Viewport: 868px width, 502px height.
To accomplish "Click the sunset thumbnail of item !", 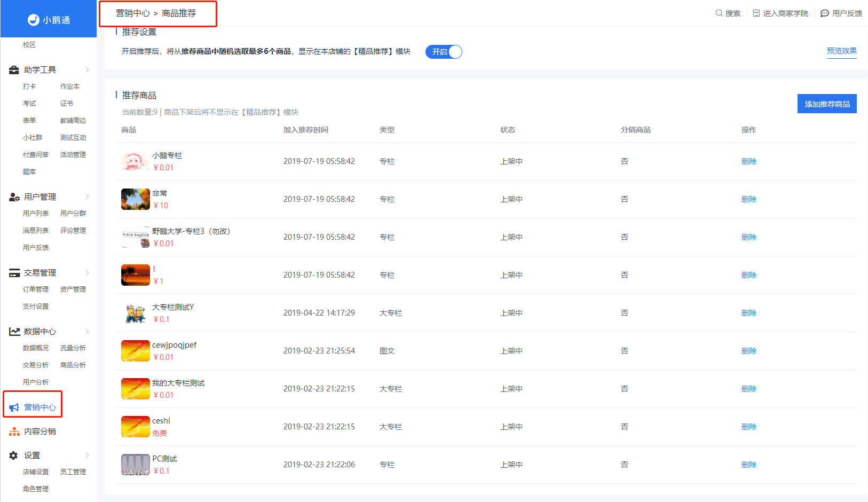I will (136, 275).
